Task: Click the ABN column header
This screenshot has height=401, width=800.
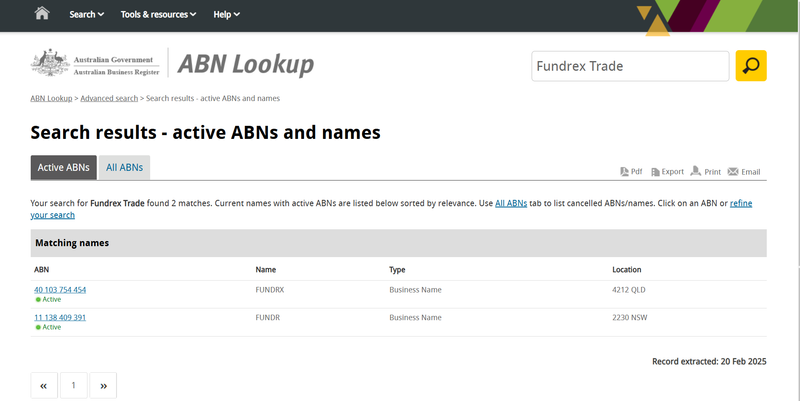Action: coord(42,269)
